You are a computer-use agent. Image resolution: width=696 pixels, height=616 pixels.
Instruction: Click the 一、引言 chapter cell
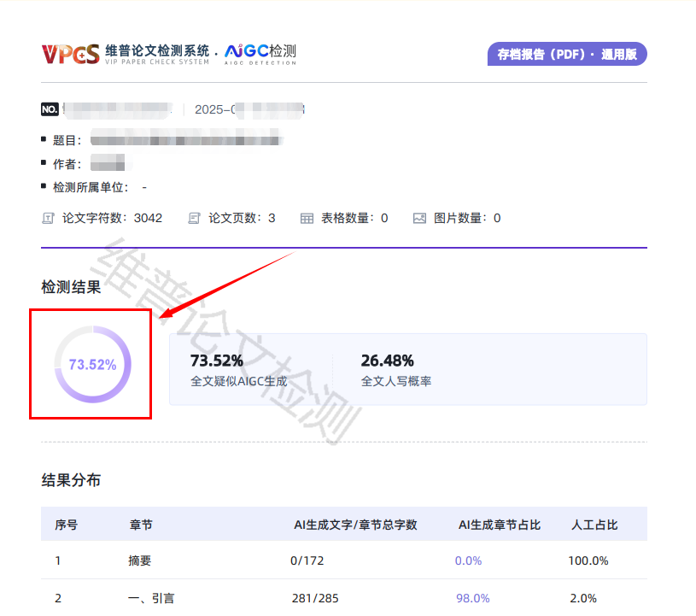(151, 598)
